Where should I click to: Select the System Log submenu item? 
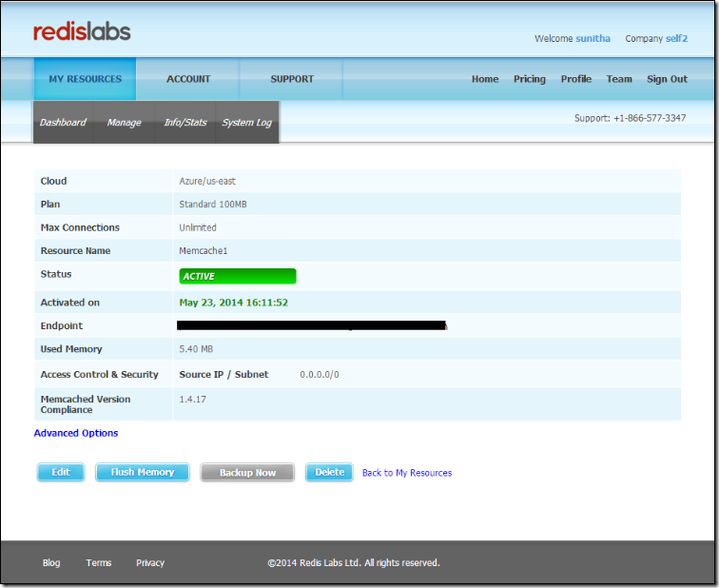(x=247, y=123)
